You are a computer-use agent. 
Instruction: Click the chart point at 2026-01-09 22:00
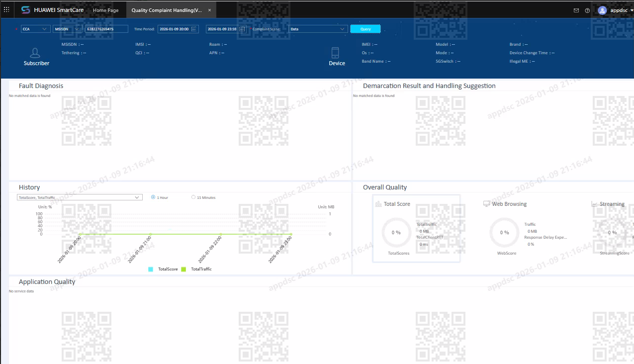pyautogui.click(x=221, y=234)
